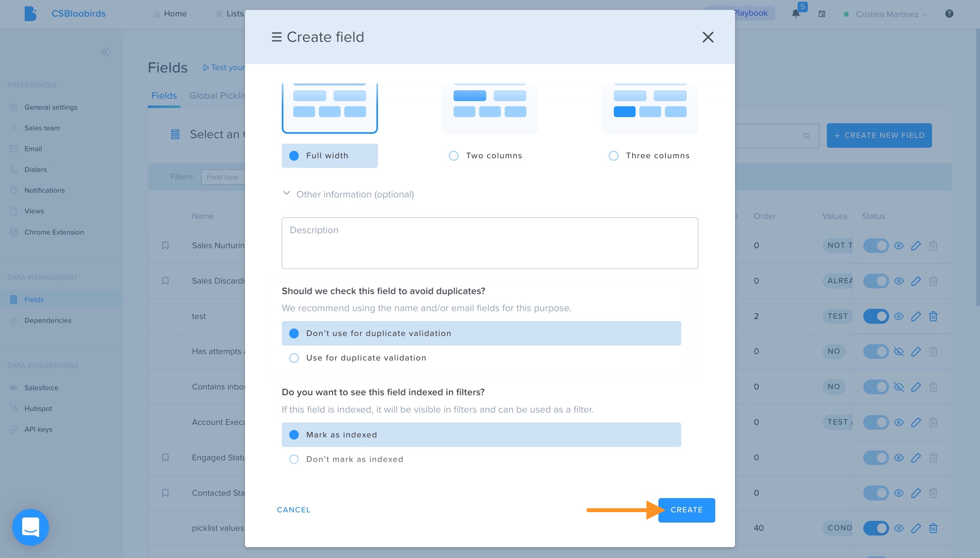The width and height of the screenshot is (980, 558).
Task: Open the calendar icon in top bar
Action: tap(821, 14)
